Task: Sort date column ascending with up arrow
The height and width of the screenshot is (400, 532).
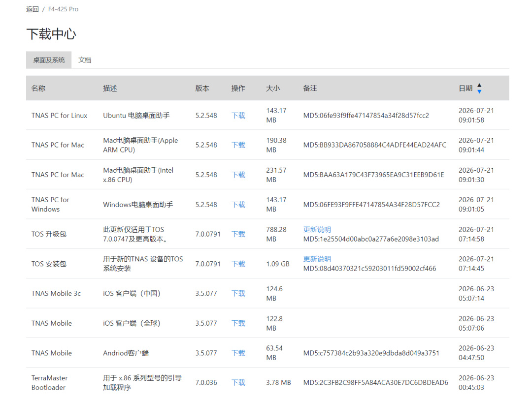Action: coord(479,86)
